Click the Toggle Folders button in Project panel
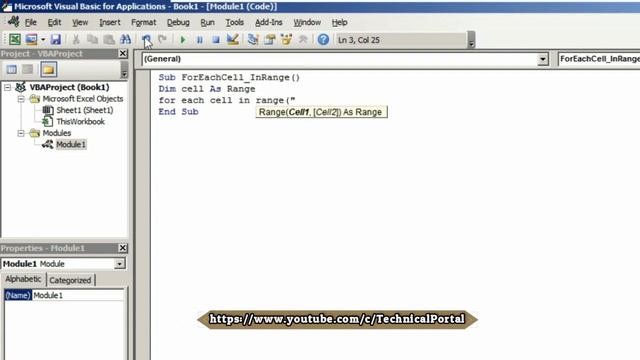The width and height of the screenshot is (640, 360). (x=48, y=69)
